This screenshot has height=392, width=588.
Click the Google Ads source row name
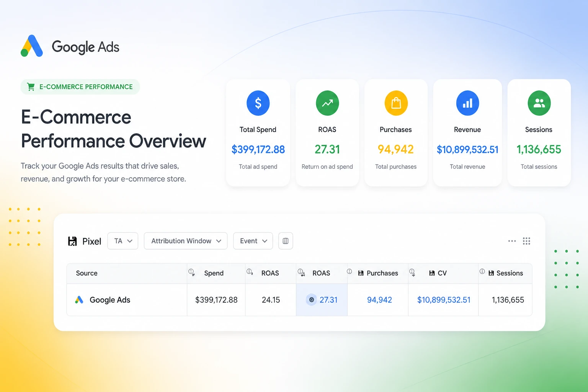110,300
